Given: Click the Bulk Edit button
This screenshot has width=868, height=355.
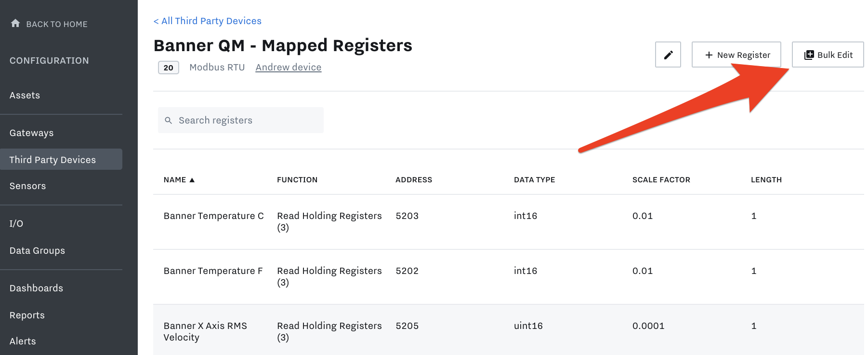Looking at the screenshot, I should coord(828,55).
